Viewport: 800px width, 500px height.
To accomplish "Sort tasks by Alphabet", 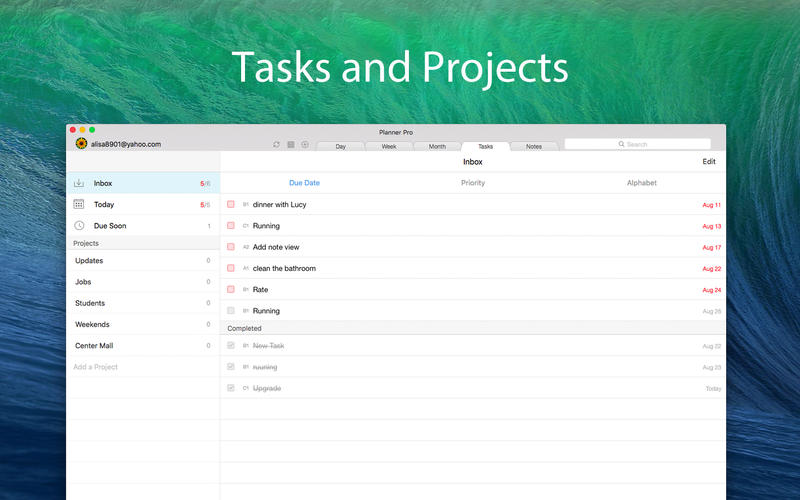I will click(x=641, y=183).
